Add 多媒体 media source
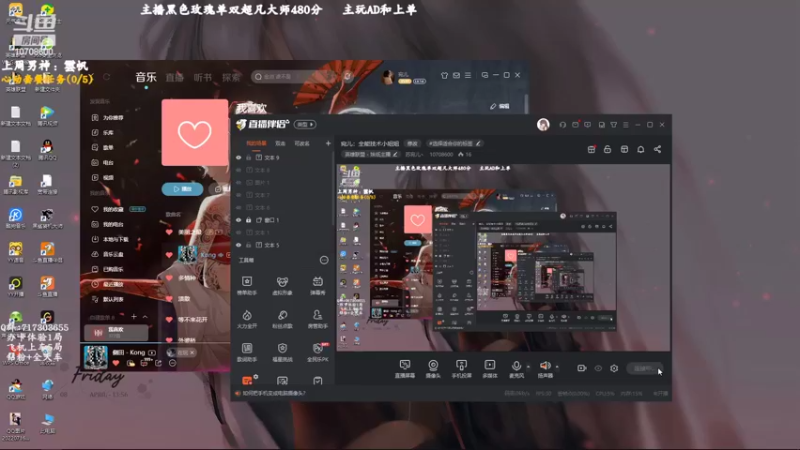The image size is (800, 450). (x=489, y=368)
